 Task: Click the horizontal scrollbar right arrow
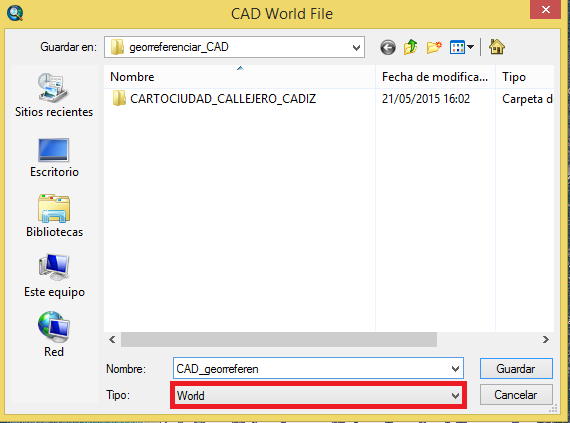(546, 339)
